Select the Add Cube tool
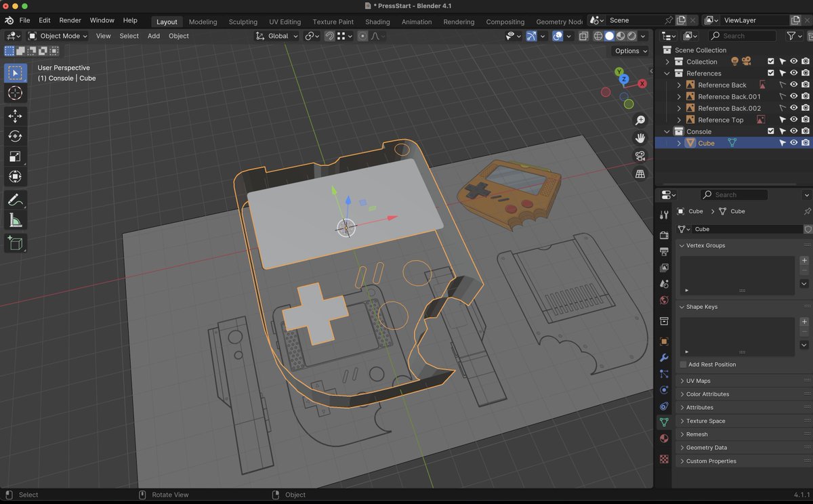 tap(15, 243)
